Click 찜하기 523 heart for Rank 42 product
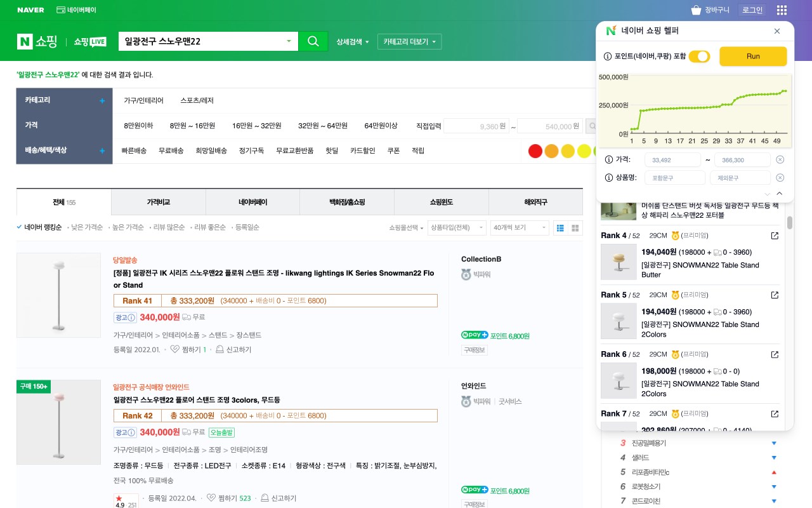Screen dimensions: 812x508 (211, 498)
